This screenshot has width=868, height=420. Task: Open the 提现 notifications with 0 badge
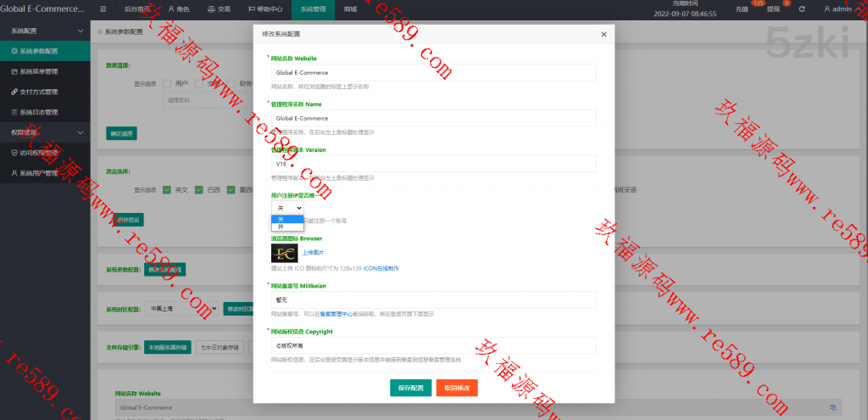(773, 9)
